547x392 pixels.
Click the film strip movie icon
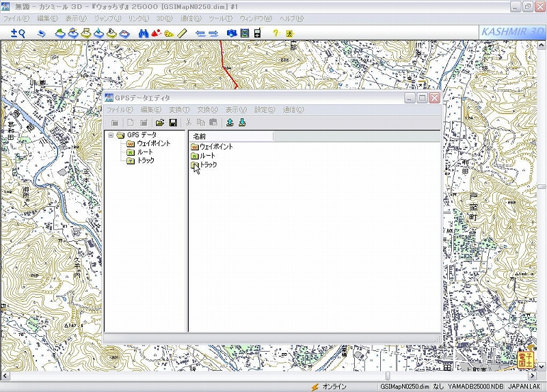tap(245, 33)
